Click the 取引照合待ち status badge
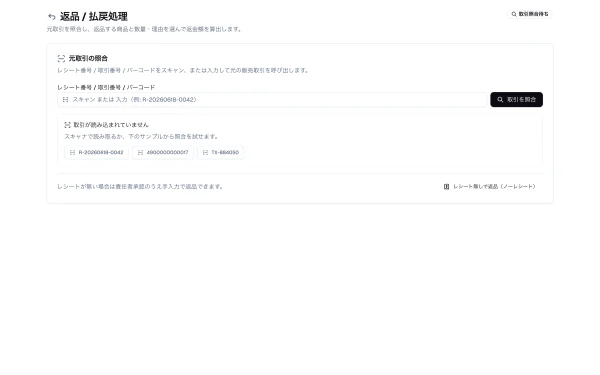 pos(530,14)
